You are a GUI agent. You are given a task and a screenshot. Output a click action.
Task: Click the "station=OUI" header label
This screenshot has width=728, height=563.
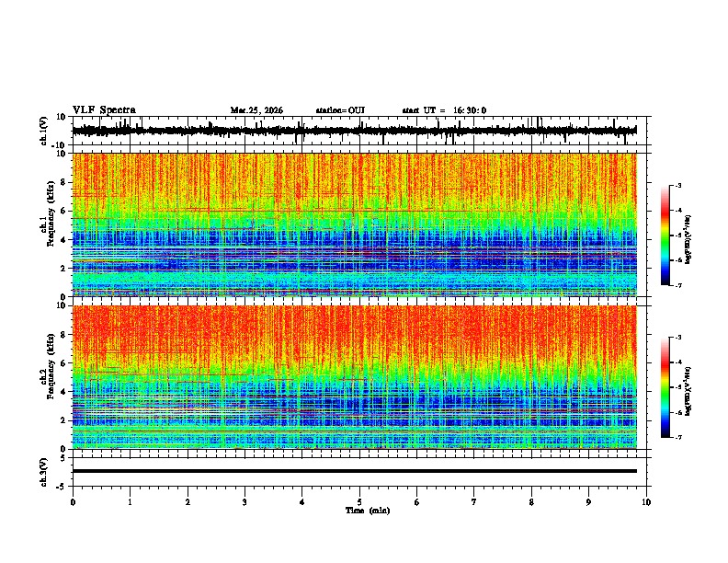point(340,110)
